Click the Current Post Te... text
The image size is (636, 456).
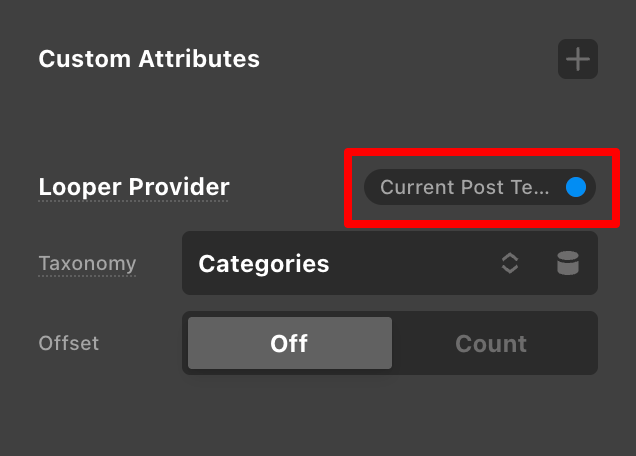click(464, 187)
